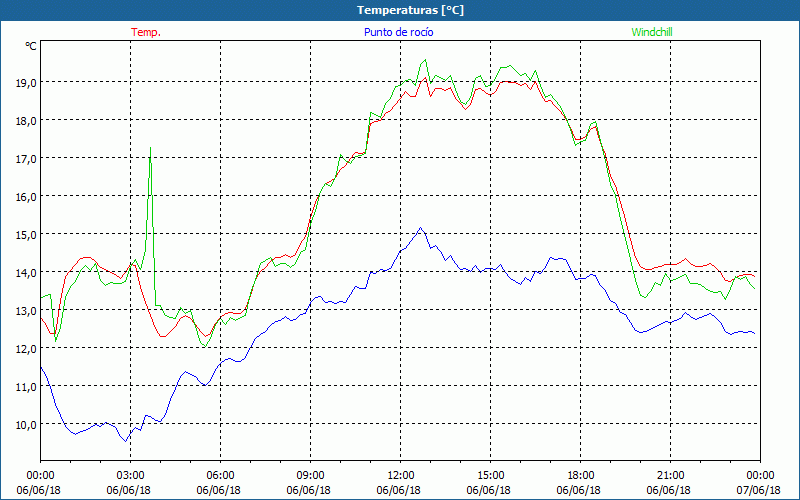800x500 pixels.
Task: Click the blue dew point peak near 12:40
Action: 420,228
